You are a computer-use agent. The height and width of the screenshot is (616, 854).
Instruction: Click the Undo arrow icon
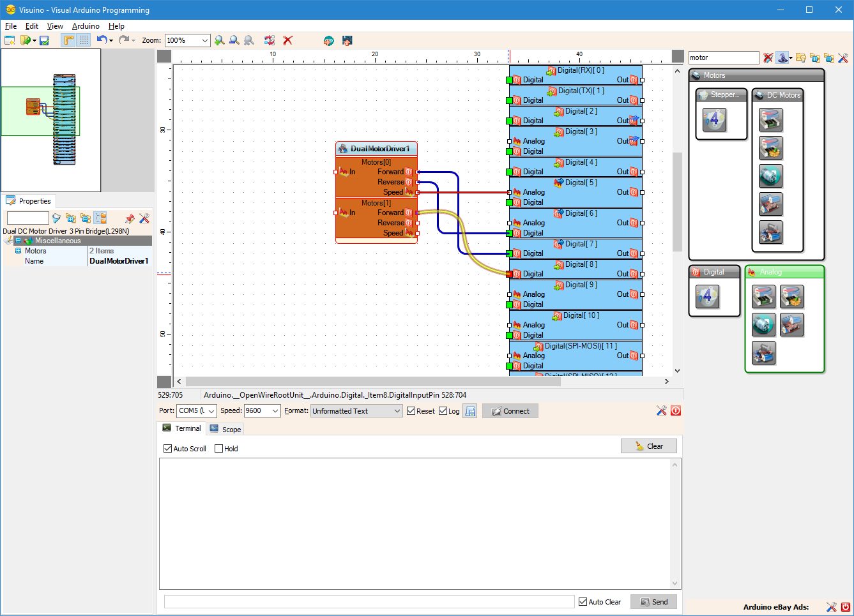click(x=102, y=40)
